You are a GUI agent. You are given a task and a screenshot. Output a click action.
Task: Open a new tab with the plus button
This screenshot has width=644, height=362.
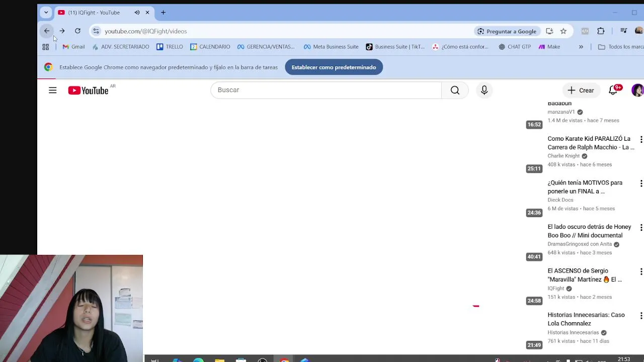pos(163,13)
